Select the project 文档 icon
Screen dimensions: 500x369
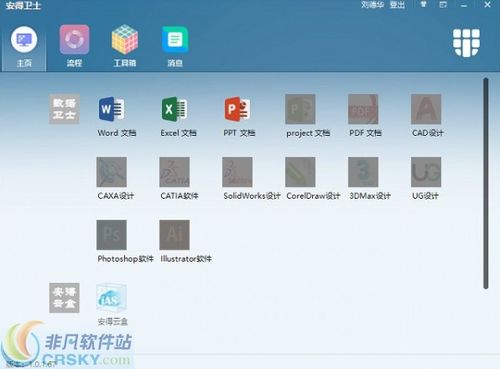300,109
